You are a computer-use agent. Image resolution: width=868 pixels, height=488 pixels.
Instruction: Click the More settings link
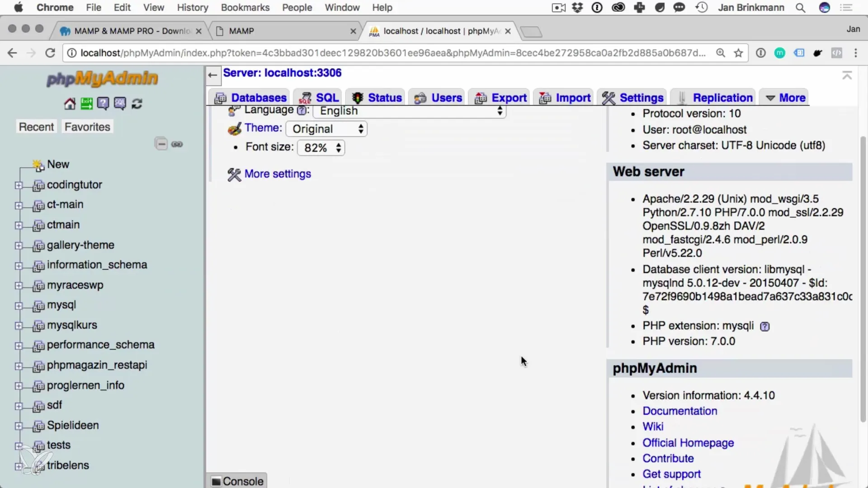(278, 174)
